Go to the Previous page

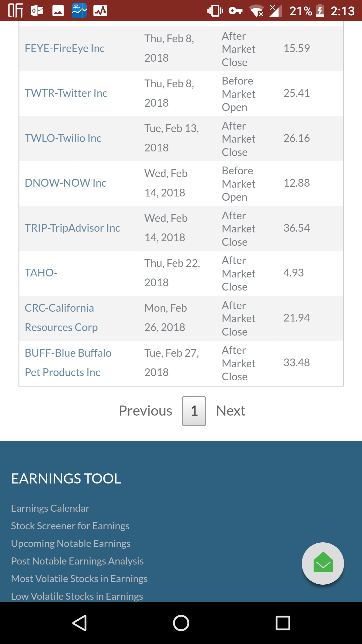tap(145, 411)
